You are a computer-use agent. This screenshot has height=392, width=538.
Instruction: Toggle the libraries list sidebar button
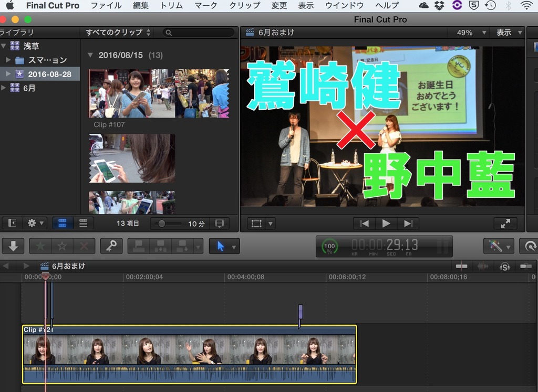click(12, 224)
